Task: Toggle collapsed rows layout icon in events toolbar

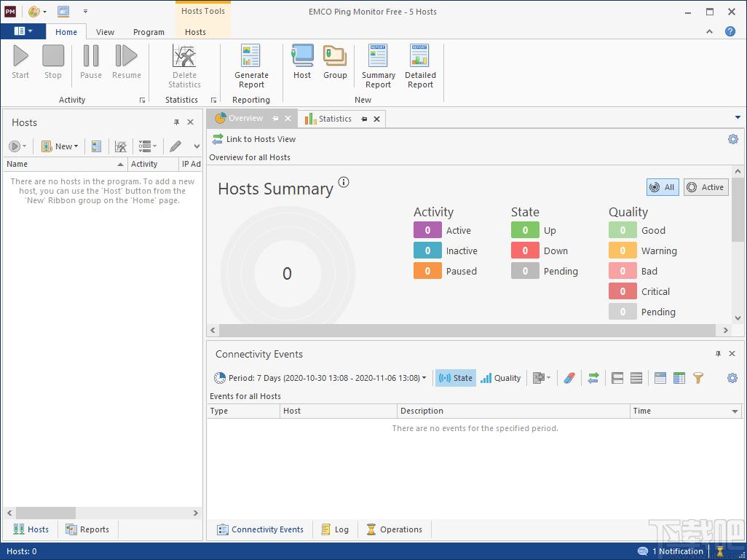Action: [x=617, y=378]
